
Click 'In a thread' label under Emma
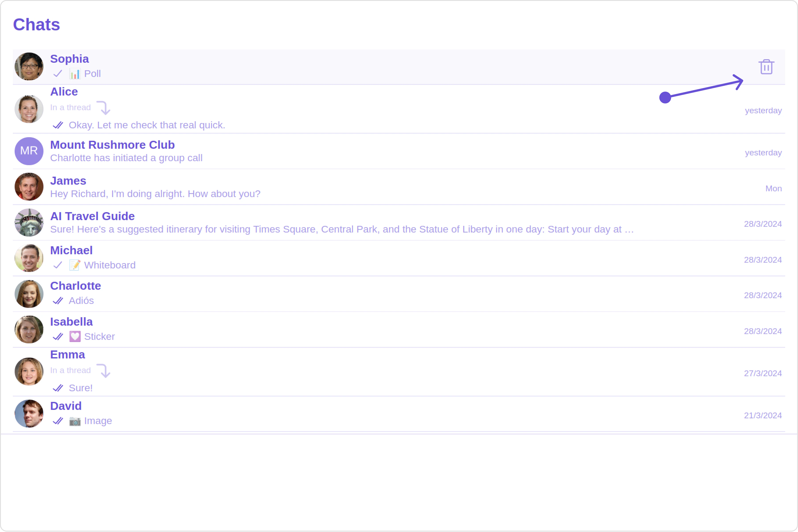click(x=70, y=370)
